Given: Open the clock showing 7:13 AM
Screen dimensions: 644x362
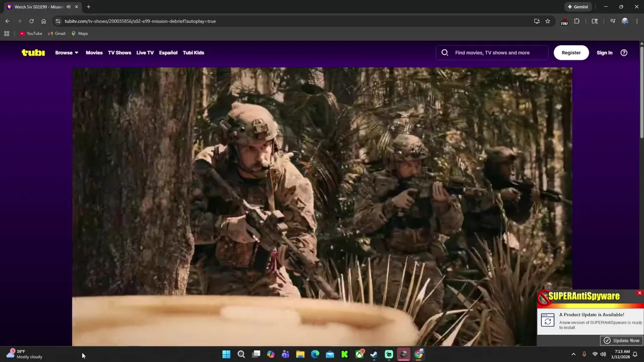Looking at the screenshot, I should tap(622, 354).
